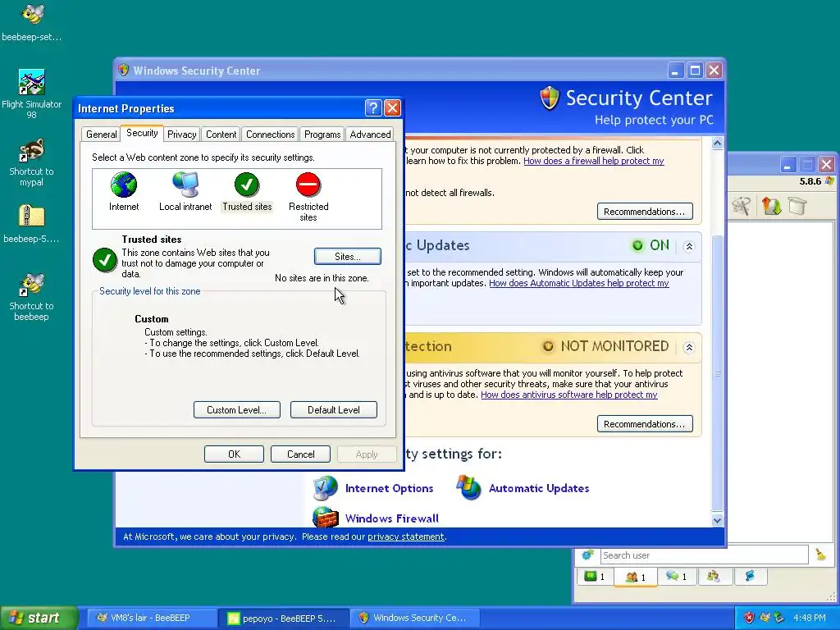
Task: Click Security Center scrollbar down arrow
Action: click(717, 519)
